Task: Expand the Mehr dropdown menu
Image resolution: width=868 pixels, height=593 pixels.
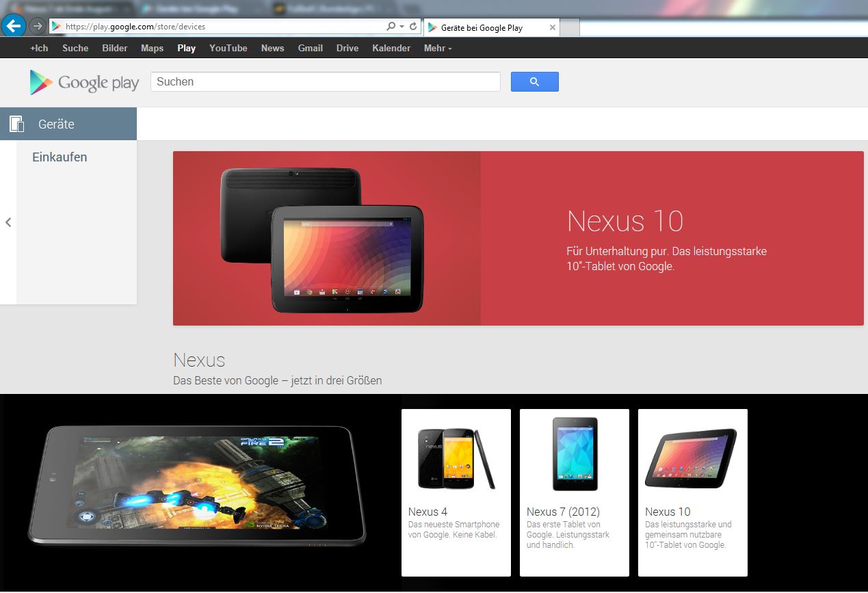Action: [438, 48]
